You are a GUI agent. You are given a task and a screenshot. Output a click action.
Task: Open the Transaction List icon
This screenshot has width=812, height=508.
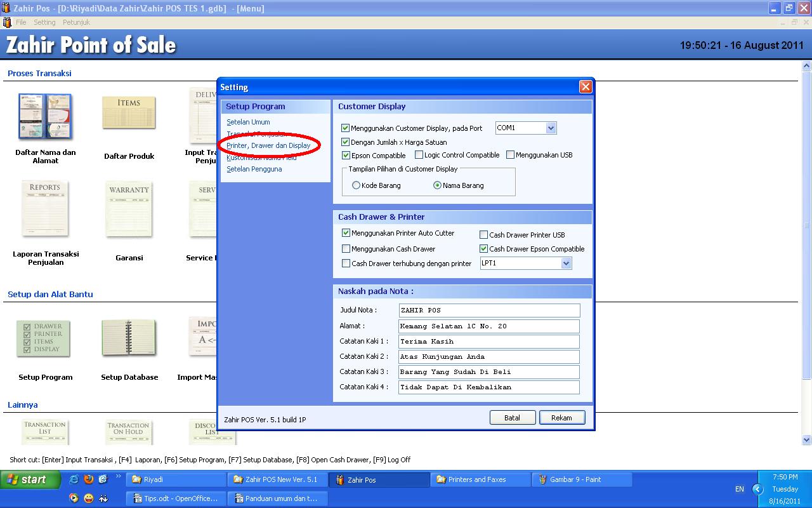(45, 432)
